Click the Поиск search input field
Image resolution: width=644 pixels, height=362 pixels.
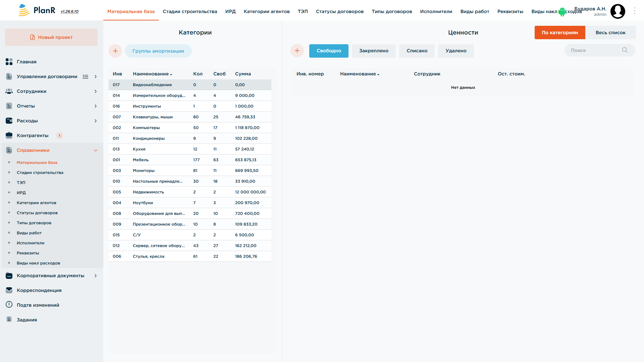point(594,50)
